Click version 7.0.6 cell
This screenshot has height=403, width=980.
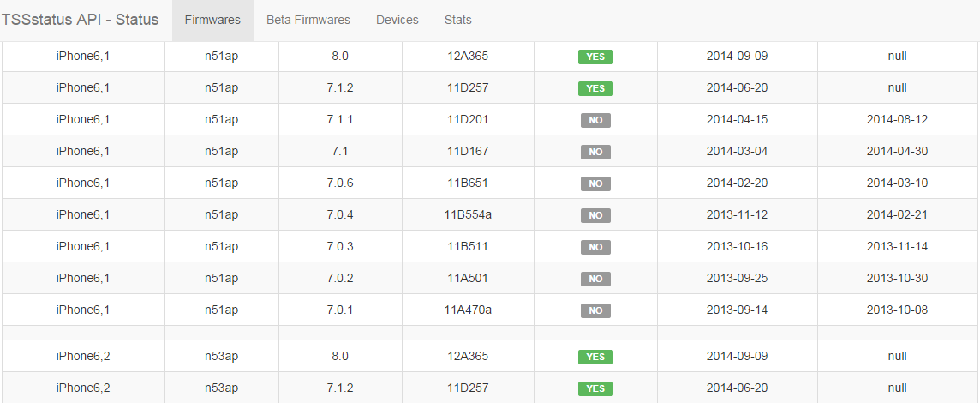click(340, 183)
